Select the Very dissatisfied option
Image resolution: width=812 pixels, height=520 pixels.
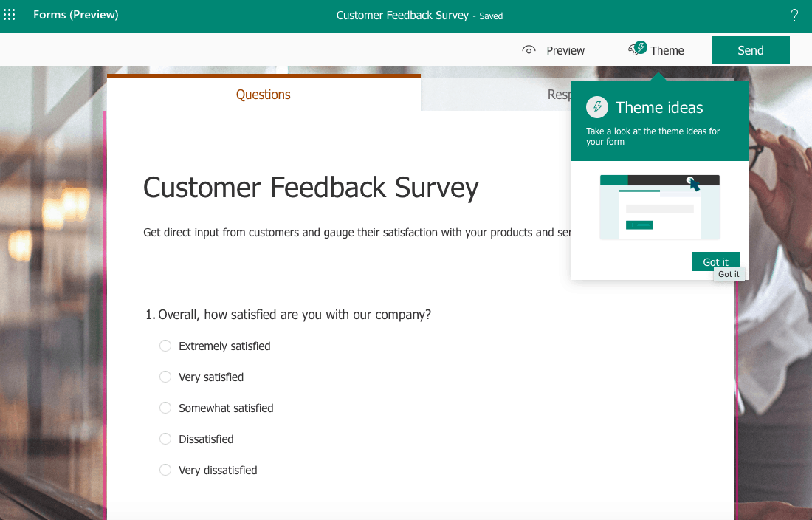coord(165,470)
